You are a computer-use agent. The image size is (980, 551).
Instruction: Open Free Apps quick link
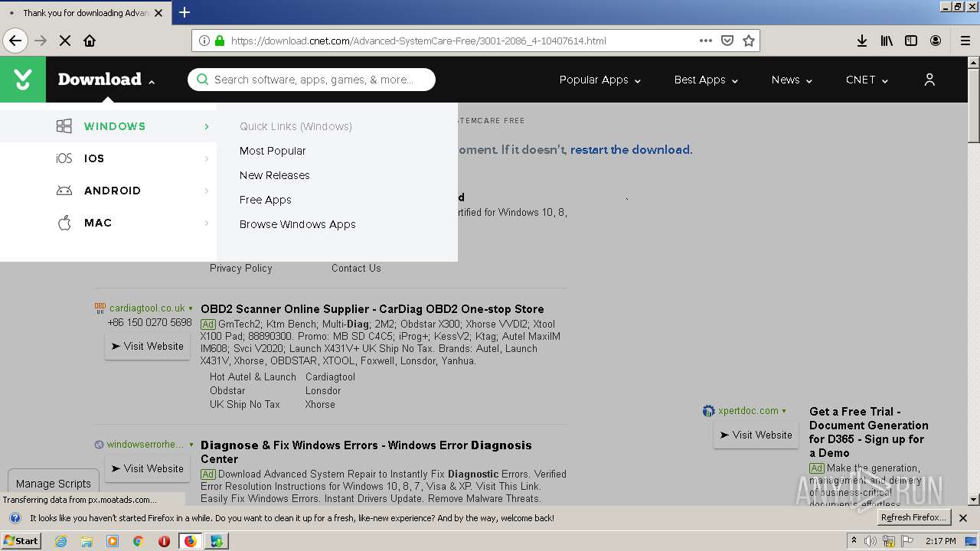pos(266,200)
